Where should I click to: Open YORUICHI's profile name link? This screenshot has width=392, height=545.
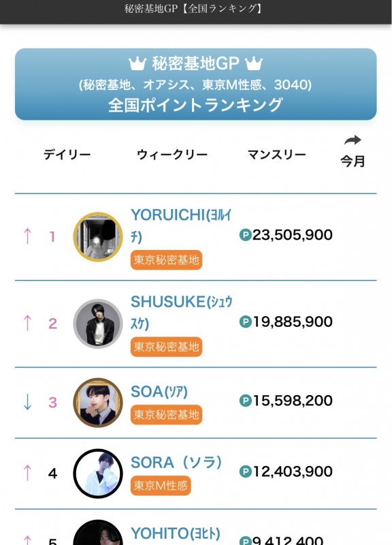coord(181,225)
